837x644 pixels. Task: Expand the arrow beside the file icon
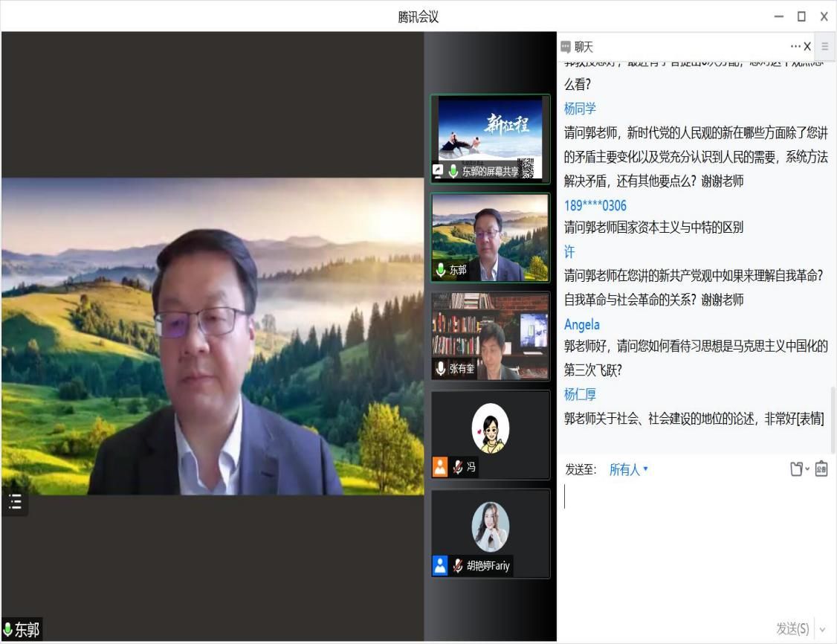(x=808, y=470)
